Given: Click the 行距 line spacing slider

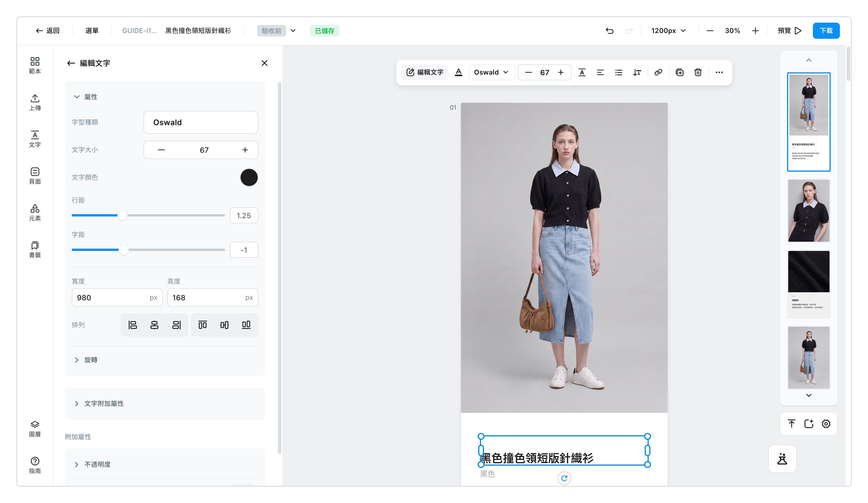Looking at the screenshot, I should click(148, 215).
